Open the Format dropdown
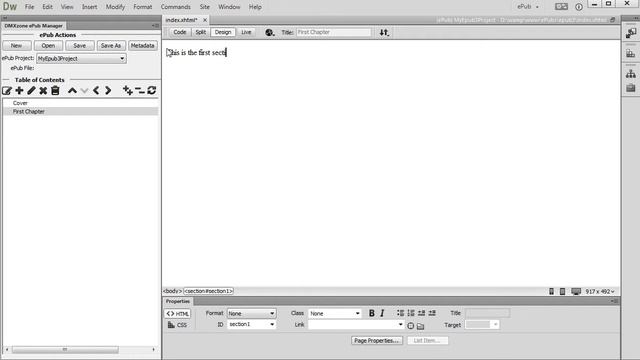The image size is (640, 360). click(x=251, y=313)
